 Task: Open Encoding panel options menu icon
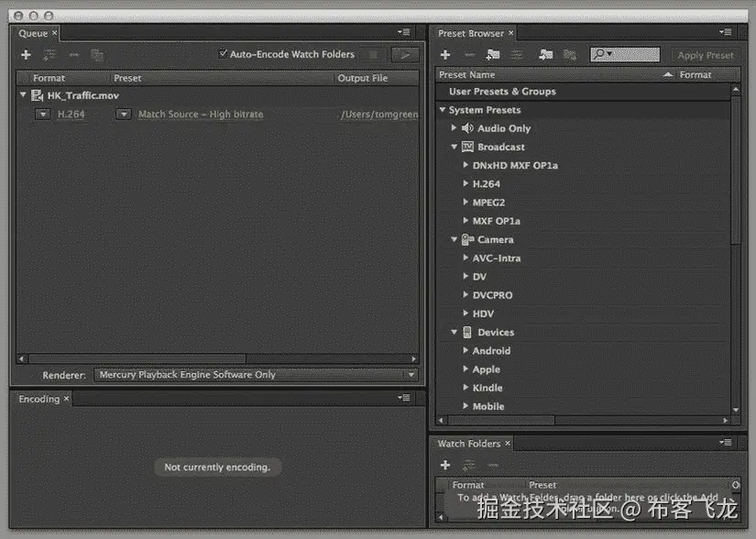click(404, 398)
